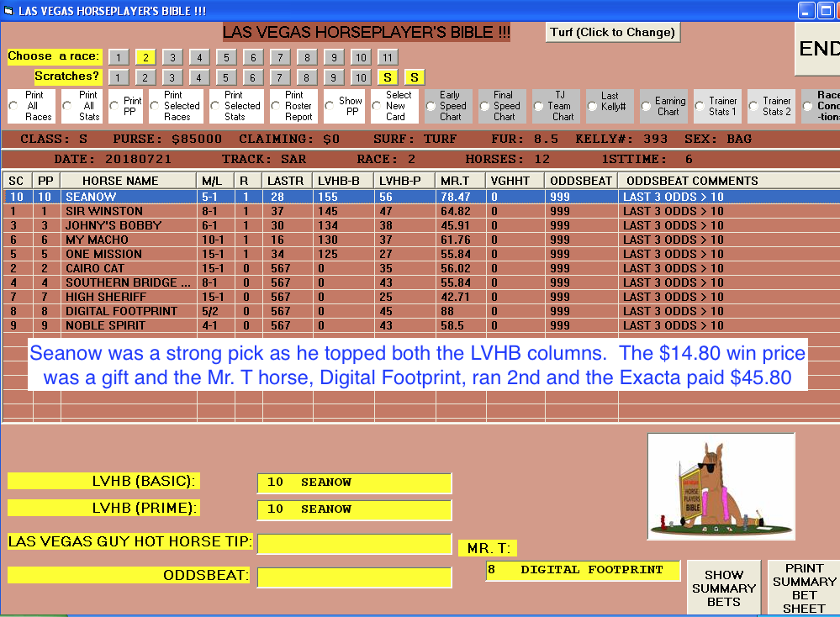Click the MR.T column header
Image resolution: width=840 pixels, height=617 pixels.
click(460, 181)
